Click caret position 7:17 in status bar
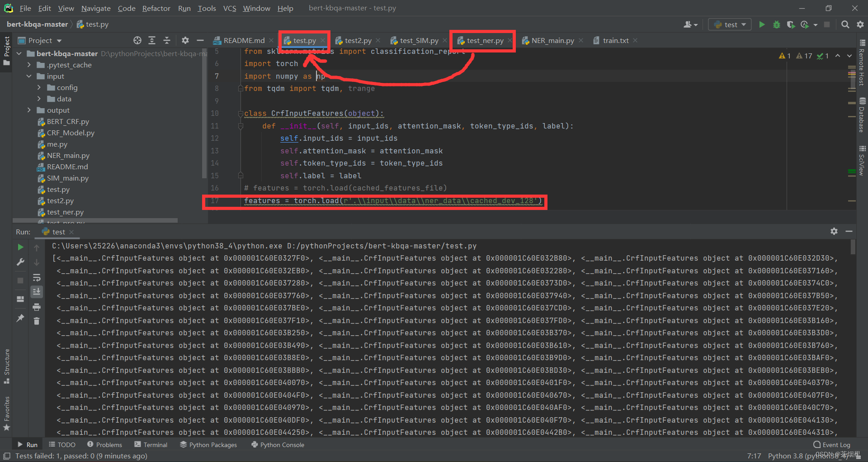868x462 pixels. tap(754, 456)
